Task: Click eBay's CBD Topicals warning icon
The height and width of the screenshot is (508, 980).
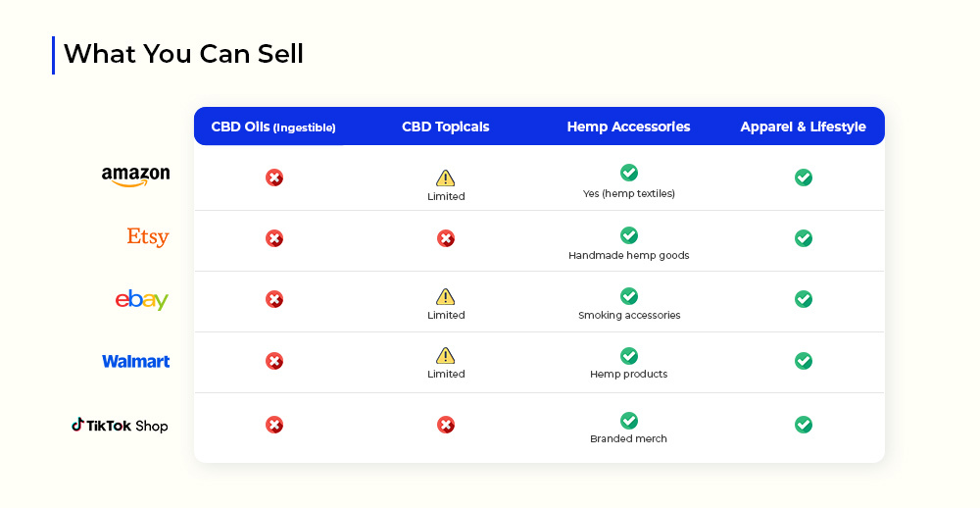Action: [x=445, y=296]
